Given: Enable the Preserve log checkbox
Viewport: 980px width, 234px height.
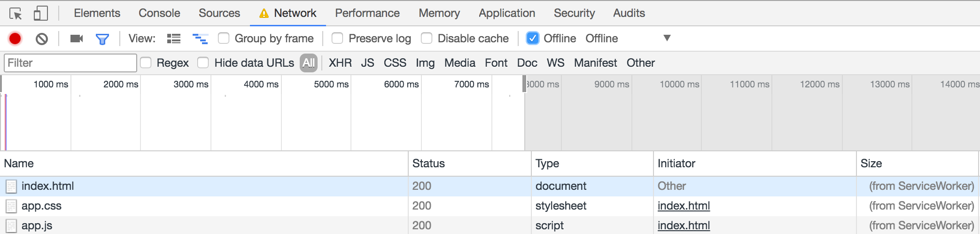Looking at the screenshot, I should pos(337,38).
